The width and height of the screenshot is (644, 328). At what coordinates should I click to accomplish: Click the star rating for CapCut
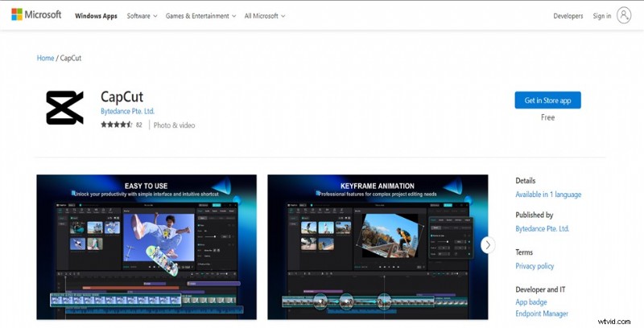tap(116, 125)
